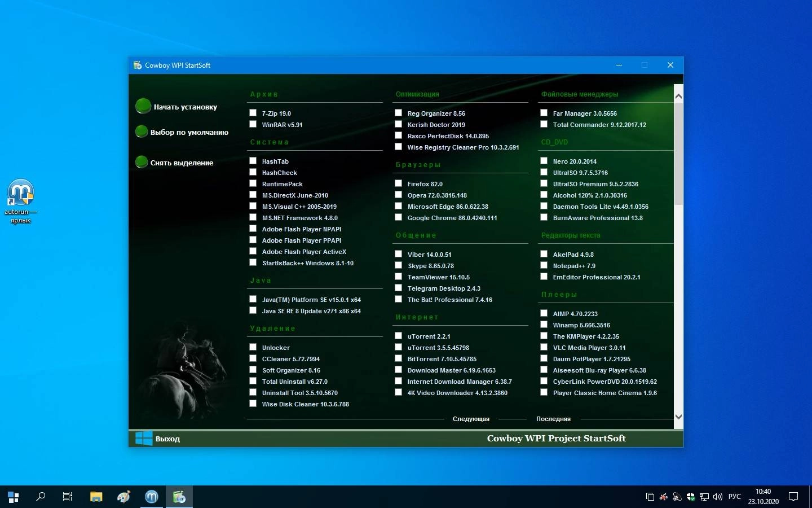Viewport: 812px width, 508px height.
Task: Open Task View on the taskbar
Action: pyautogui.click(x=68, y=497)
